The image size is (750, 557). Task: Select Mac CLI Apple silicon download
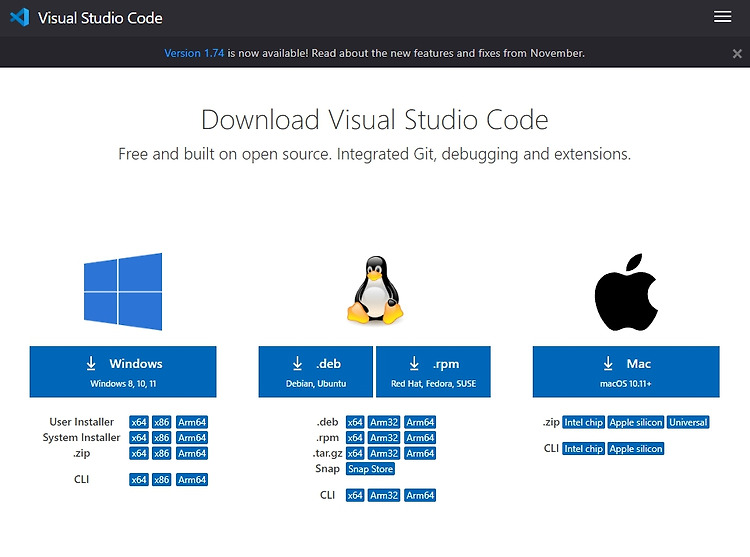tap(636, 448)
